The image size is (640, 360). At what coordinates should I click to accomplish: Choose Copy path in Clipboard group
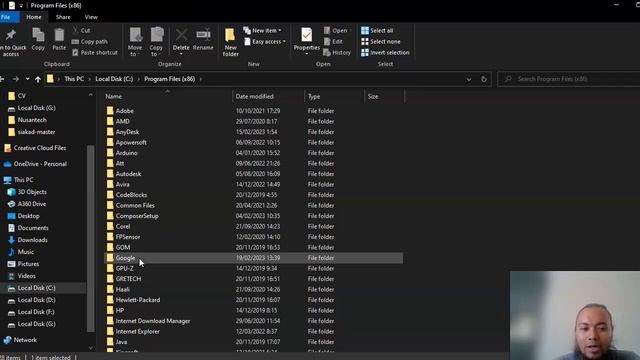tap(90, 42)
